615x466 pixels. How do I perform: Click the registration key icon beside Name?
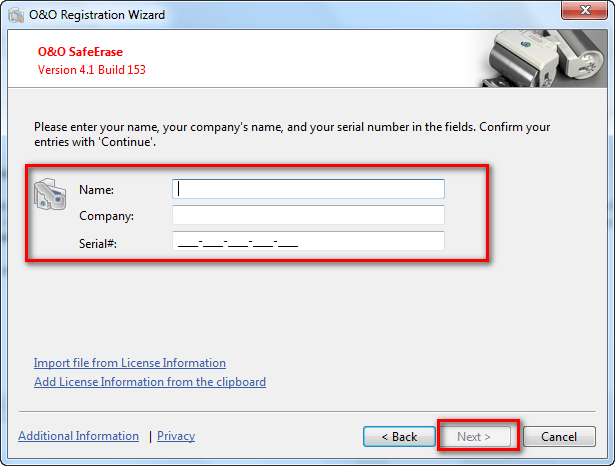pos(49,194)
